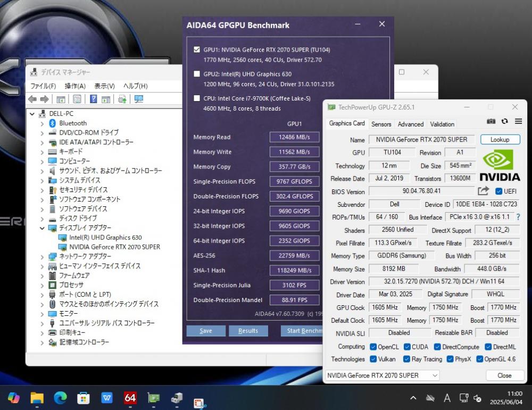Expand the ネットワーク アダプター node

pos(42,257)
